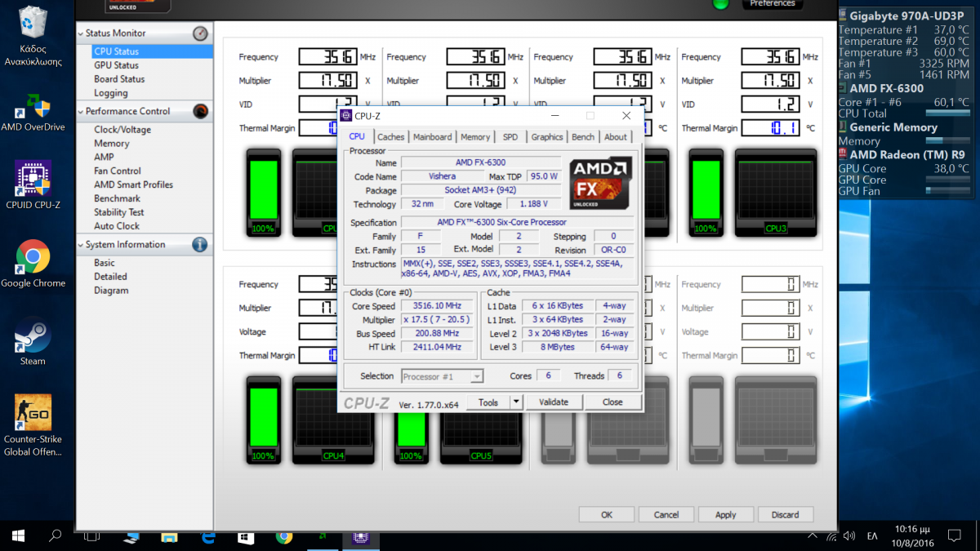
Task: Open the Action Center notifications icon
Action: pos(954,536)
